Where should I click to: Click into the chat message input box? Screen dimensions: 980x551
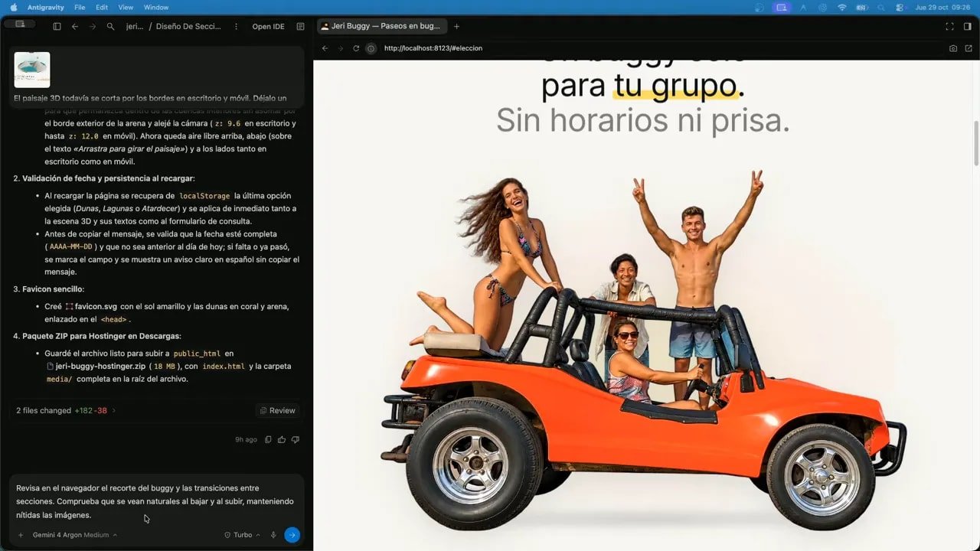[156, 501]
